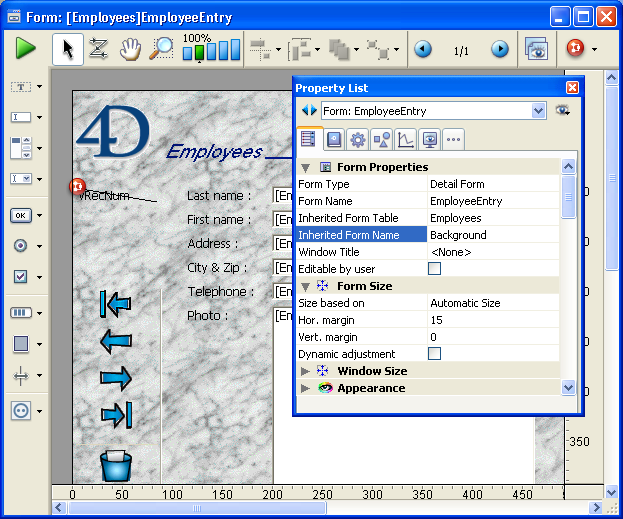Switch to the gear-icon property tab
Viewport: 623px width, 519px height.
click(x=357, y=140)
